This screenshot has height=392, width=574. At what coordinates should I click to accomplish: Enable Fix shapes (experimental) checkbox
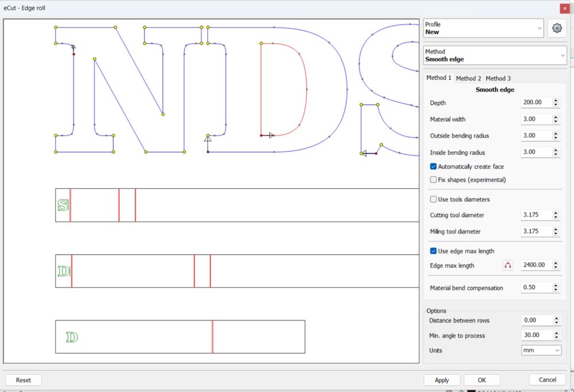[x=433, y=180]
